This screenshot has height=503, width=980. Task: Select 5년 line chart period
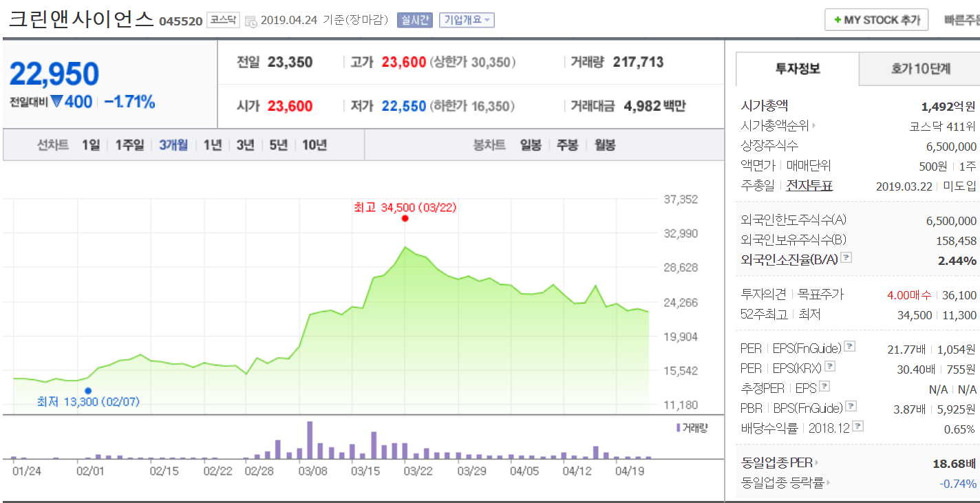click(278, 145)
